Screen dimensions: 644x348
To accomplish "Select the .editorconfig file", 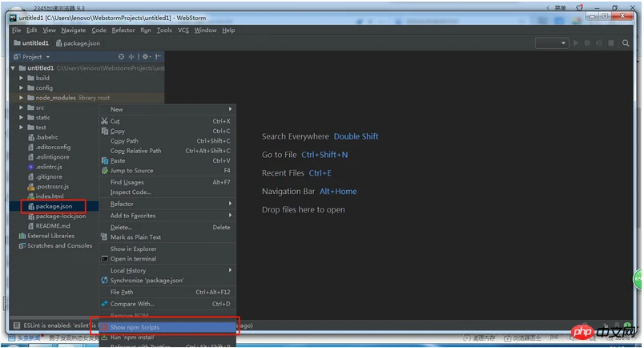I will [50, 147].
